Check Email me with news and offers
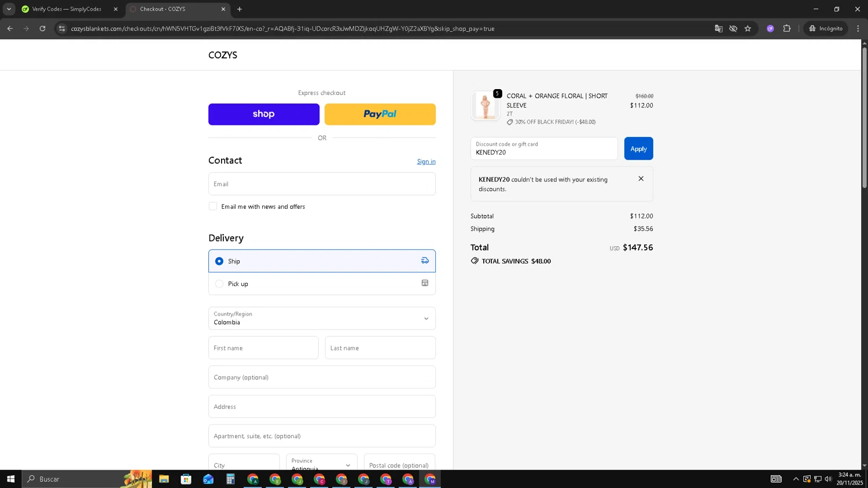Viewport: 868px width, 488px height. [213, 206]
